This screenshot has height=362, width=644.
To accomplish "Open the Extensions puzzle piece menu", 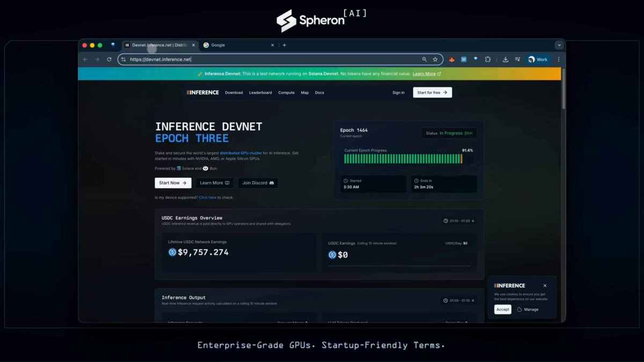I will point(488,60).
